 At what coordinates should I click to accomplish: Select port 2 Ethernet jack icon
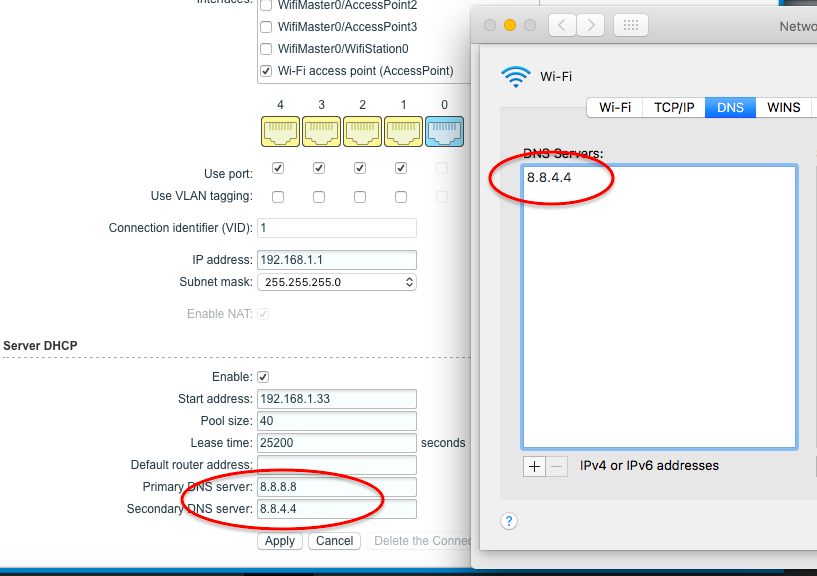362,131
